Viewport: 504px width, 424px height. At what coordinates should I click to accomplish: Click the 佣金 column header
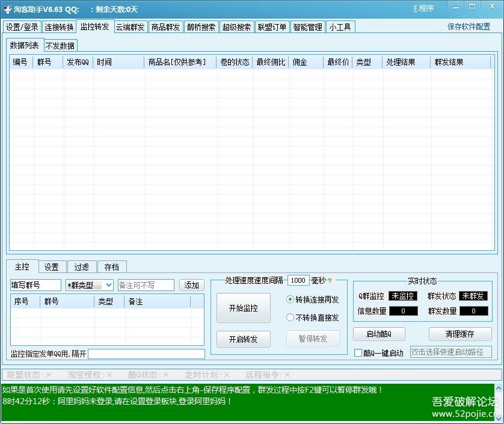coord(306,62)
